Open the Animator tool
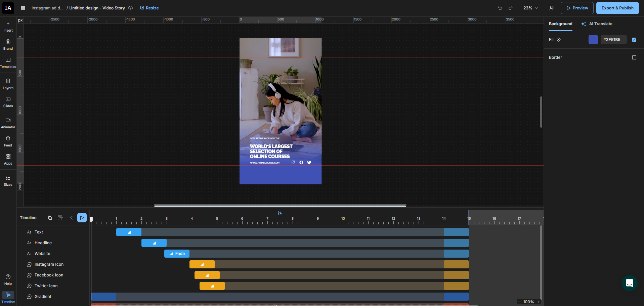644x306 pixels. (x=8, y=123)
